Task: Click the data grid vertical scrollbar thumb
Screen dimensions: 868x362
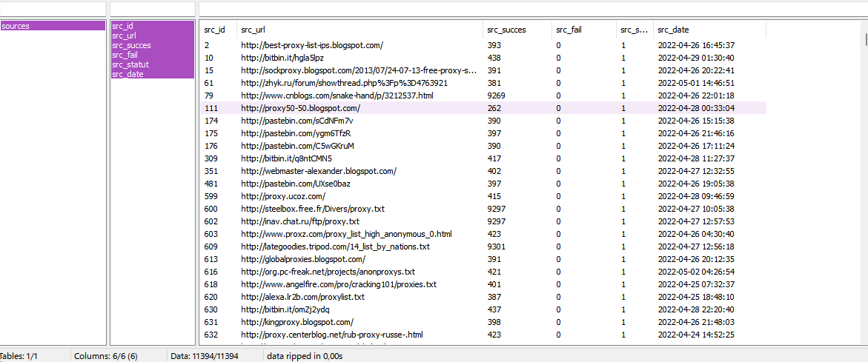Action: 865,40
